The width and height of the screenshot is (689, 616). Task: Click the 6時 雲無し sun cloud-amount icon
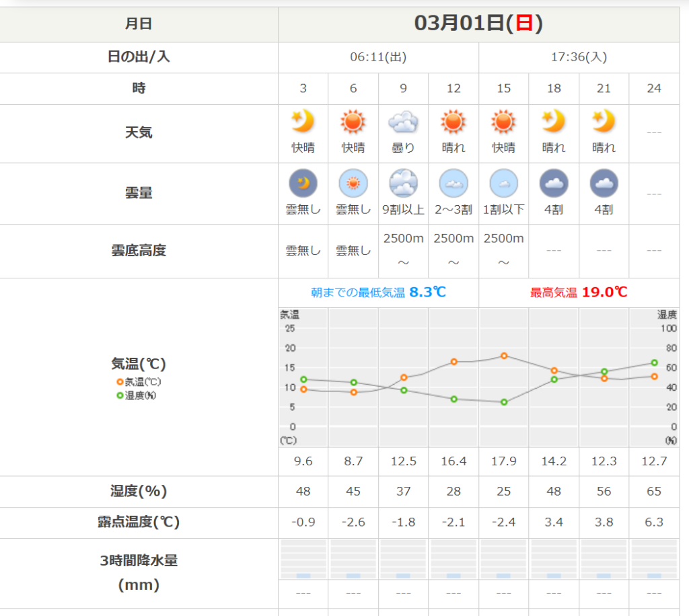353,183
